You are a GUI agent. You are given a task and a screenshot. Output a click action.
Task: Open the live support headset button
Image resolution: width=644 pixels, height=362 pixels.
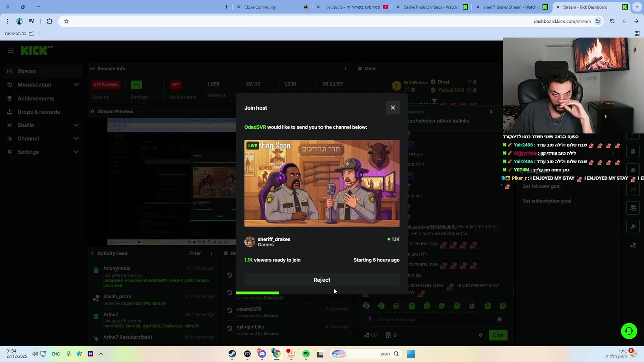[629, 331]
